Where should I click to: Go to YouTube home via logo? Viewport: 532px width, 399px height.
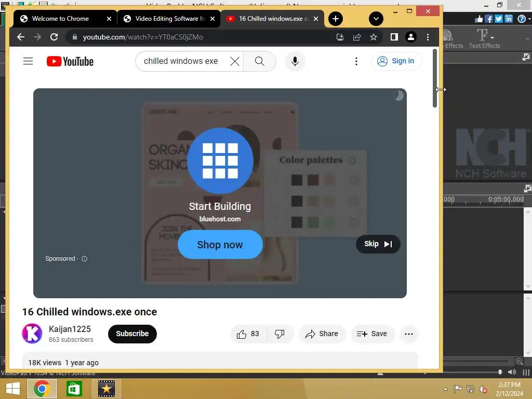point(70,61)
